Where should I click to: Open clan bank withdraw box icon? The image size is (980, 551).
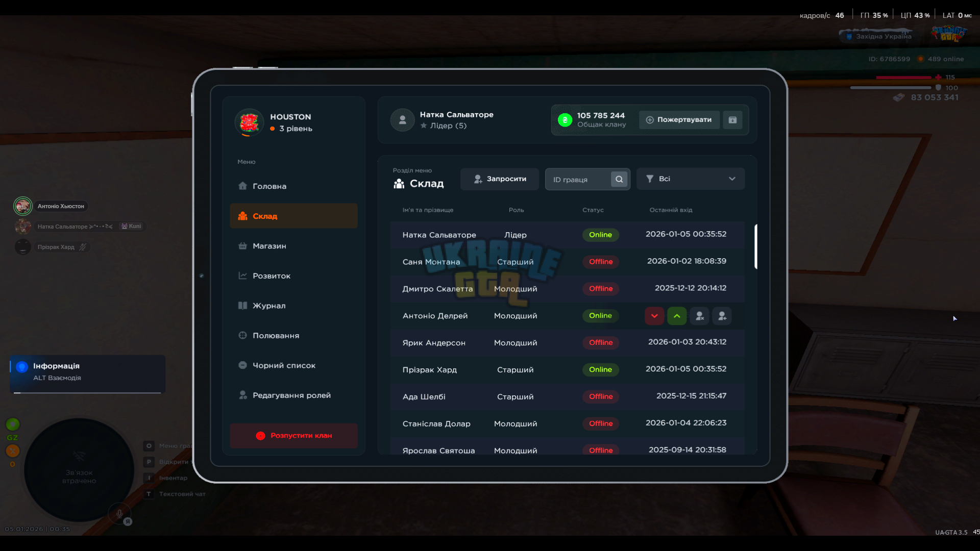732,120
